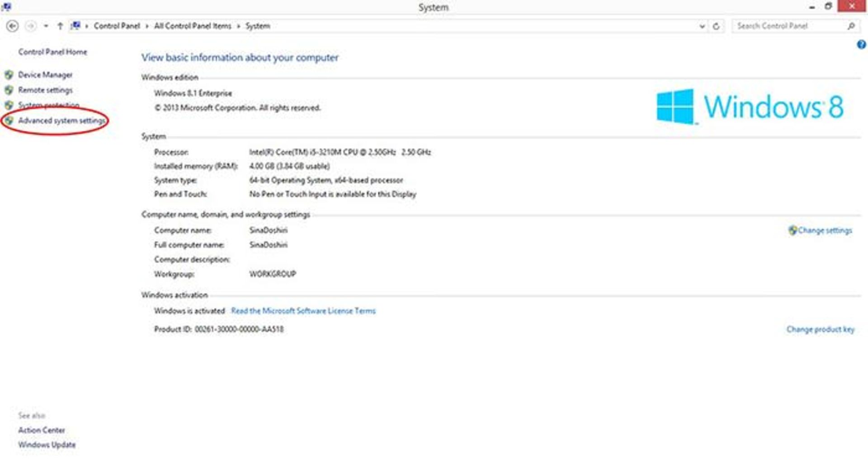868x462 pixels.
Task: Select System breadcrumb segment
Action: [258, 26]
